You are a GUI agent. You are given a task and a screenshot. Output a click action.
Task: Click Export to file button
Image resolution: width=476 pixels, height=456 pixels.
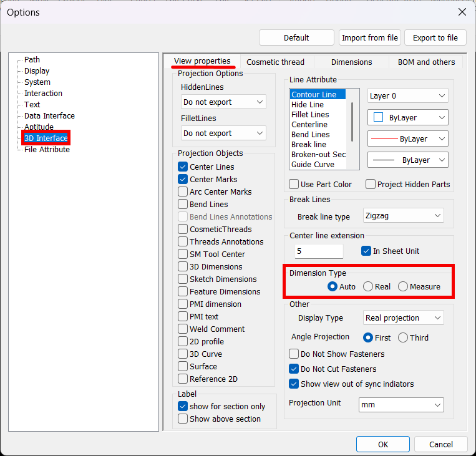[435, 37]
